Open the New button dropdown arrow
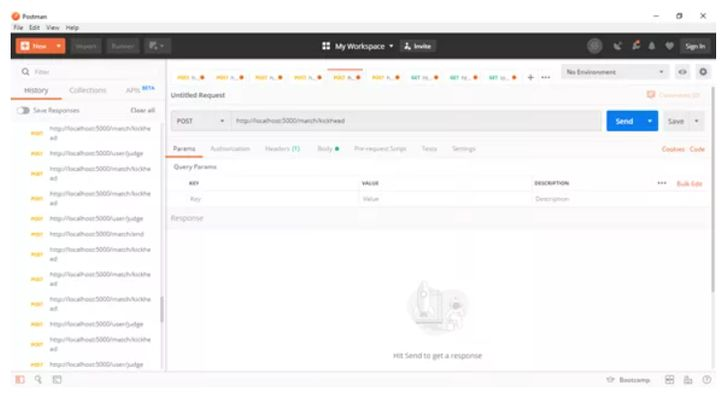The height and width of the screenshot is (396, 720). [x=59, y=46]
